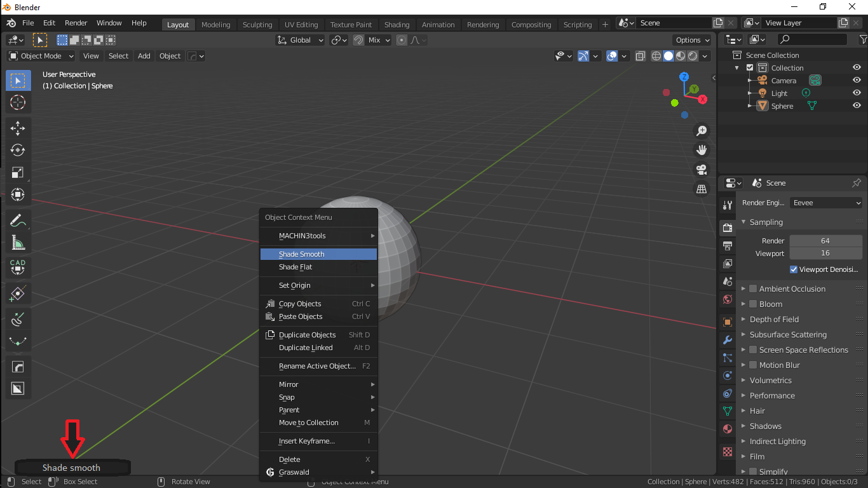This screenshot has width=868, height=488.
Task: Open the Options dropdown
Action: coord(693,40)
